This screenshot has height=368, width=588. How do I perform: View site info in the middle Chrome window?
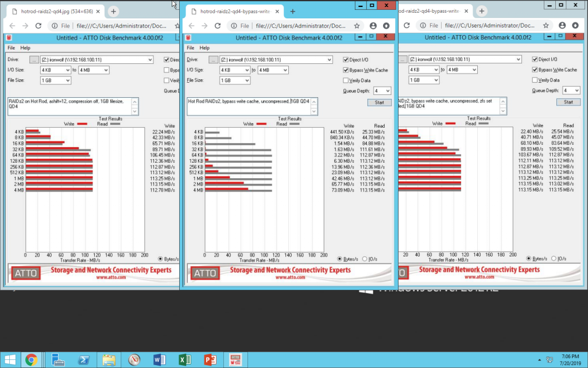pyautogui.click(x=234, y=25)
